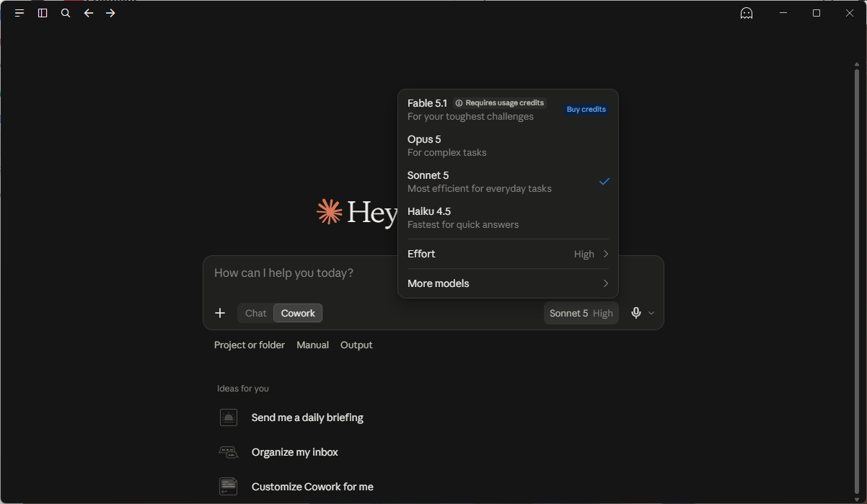Click Most efficient for everyday tasks text
Image resolution: width=867 pixels, height=504 pixels.
(480, 189)
